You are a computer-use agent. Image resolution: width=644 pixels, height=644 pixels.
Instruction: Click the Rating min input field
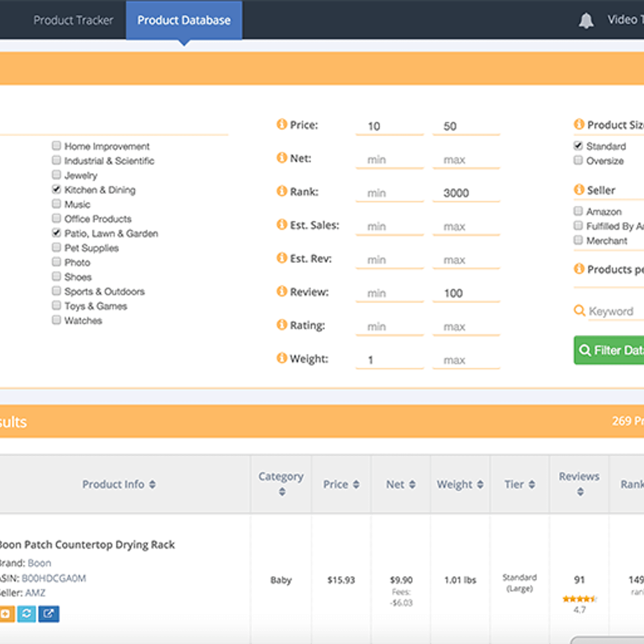[389, 326]
